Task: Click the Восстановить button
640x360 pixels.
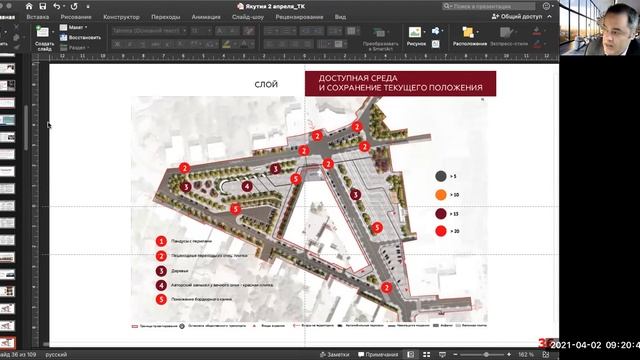Action: tap(80, 38)
